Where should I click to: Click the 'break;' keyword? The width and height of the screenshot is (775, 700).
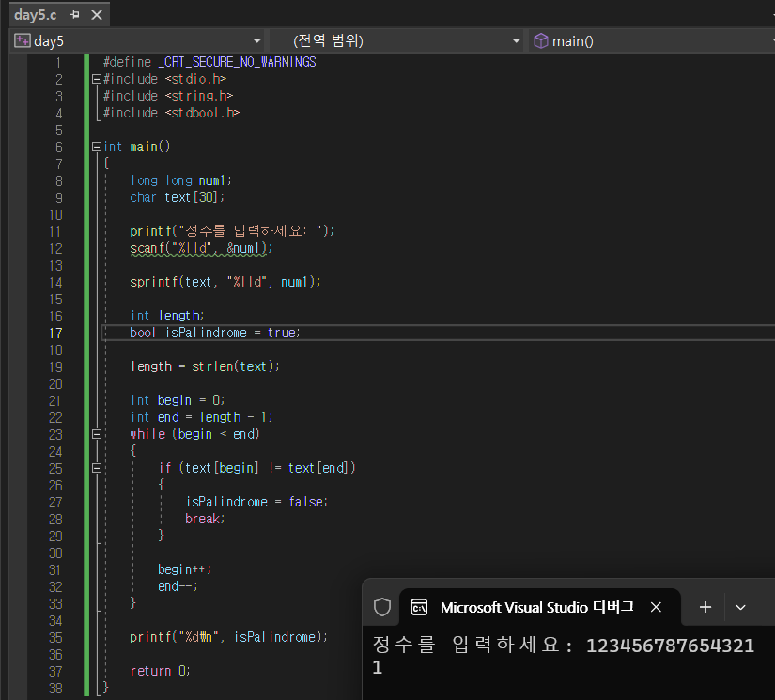(x=205, y=519)
